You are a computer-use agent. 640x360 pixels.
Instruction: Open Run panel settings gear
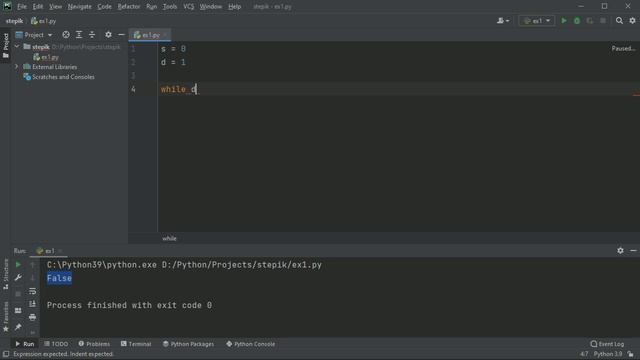(x=620, y=251)
